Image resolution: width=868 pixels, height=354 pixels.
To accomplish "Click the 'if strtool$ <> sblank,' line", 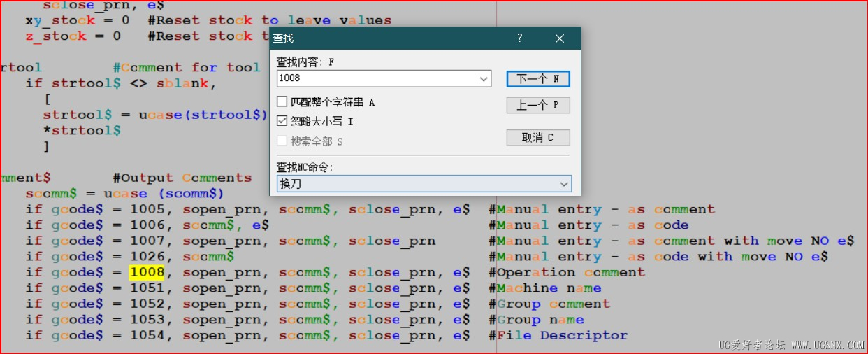I will 121,83.
